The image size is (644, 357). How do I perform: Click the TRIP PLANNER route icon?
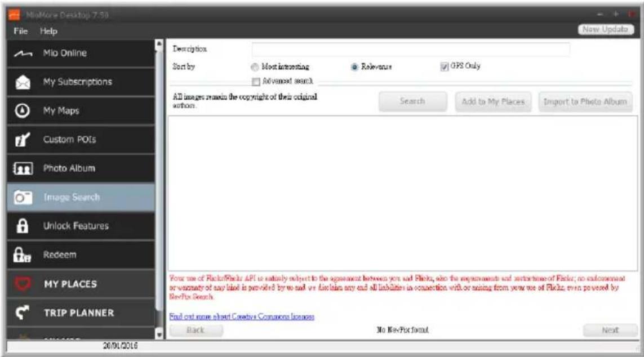(22, 313)
